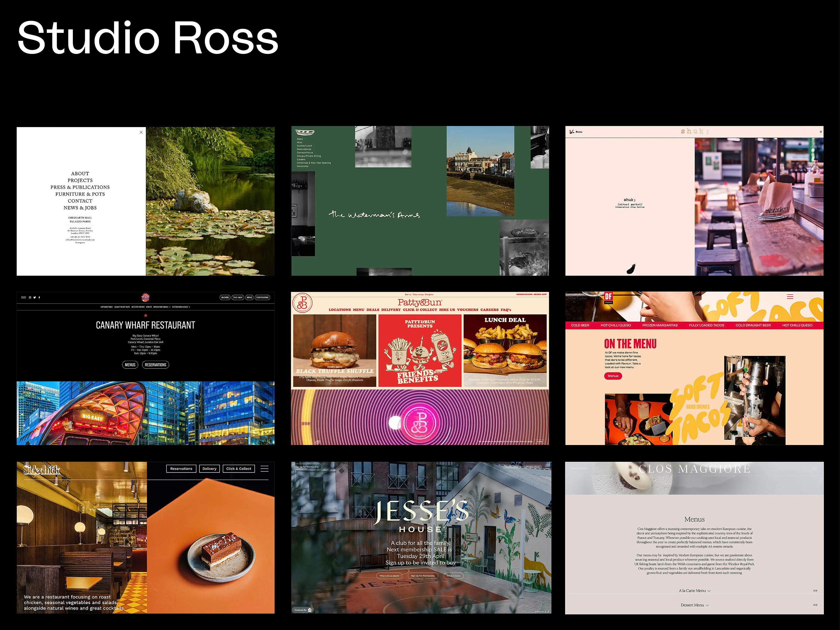Open CLICK & COLLECT in Patty&Bun nav
Viewport: 840px width, 630px height.
(420, 310)
